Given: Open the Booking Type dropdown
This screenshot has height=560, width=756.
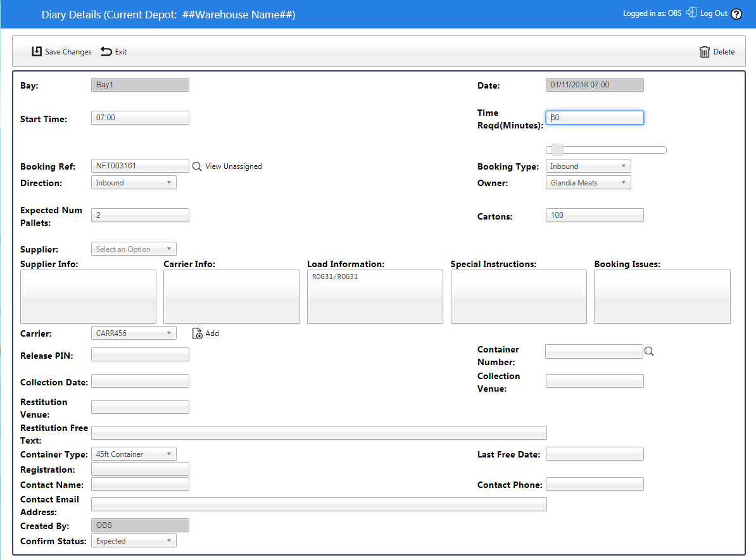Looking at the screenshot, I should point(588,166).
